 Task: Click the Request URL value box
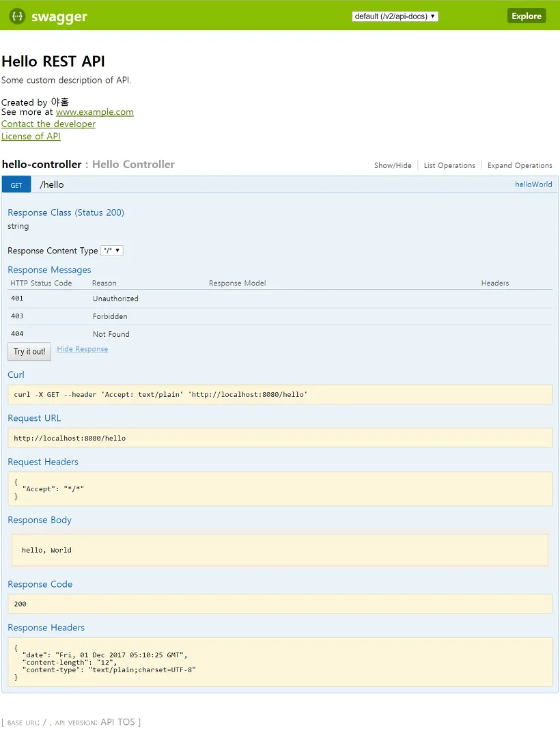(280, 438)
